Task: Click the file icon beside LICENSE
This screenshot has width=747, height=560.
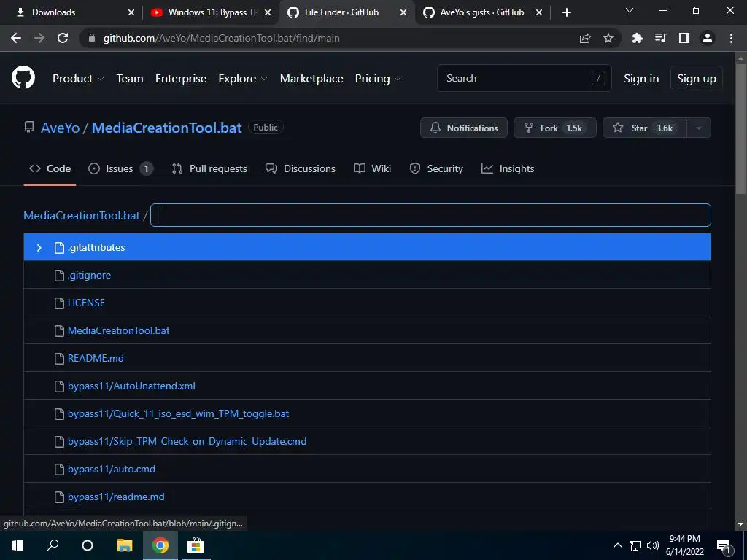Action: (59, 303)
